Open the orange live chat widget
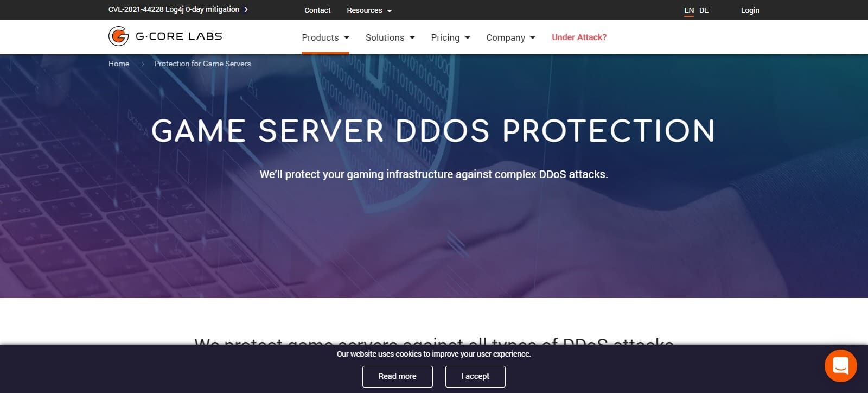868x393 pixels. tap(840, 366)
